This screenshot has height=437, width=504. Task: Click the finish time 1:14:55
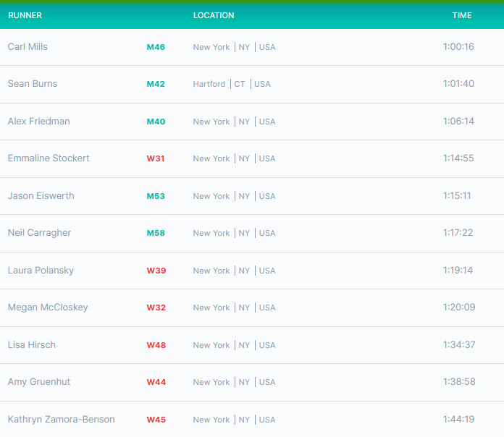point(458,158)
